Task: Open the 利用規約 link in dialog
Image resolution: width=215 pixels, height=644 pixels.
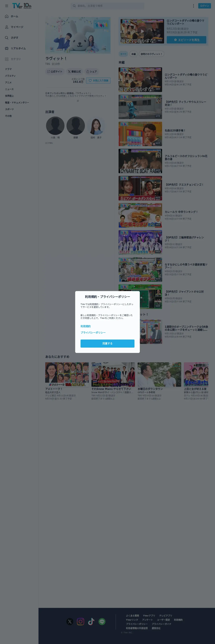Action: tap(86, 326)
